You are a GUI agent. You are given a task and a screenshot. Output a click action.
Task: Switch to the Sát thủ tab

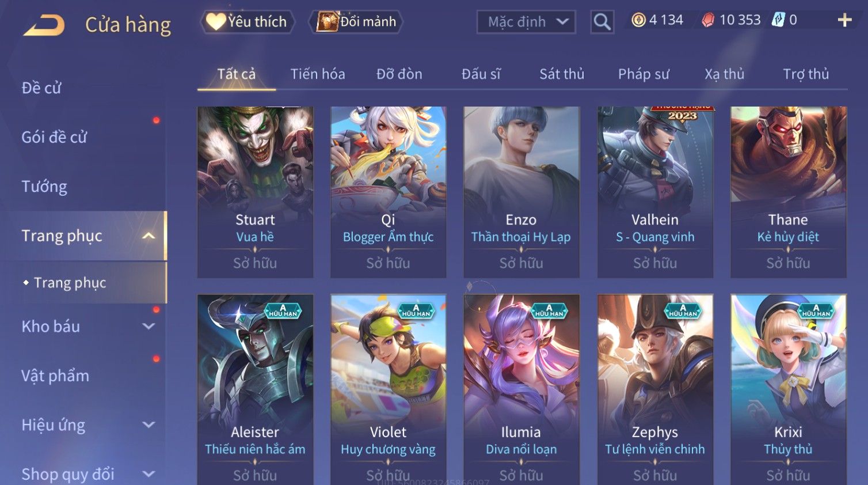coord(562,74)
